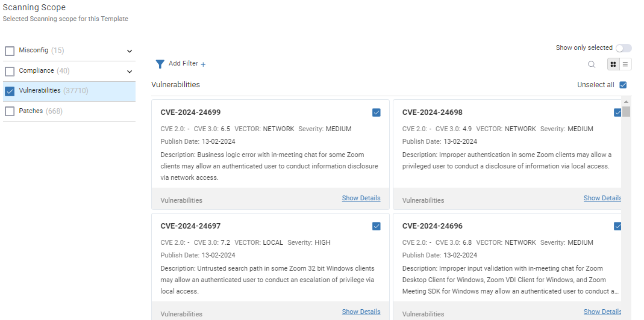Deselect the CVE-2024-24697 card checkbox
Image resolution: width=644 pixels, height=320 pixels.
pyautogui.click(x=376, y=226)
